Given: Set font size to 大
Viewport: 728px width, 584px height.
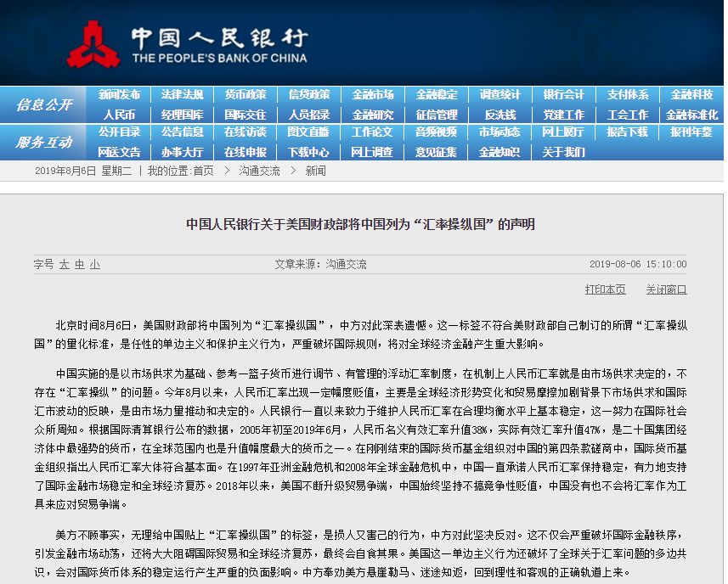Looking at the screenshot, I should click(64, 264).
